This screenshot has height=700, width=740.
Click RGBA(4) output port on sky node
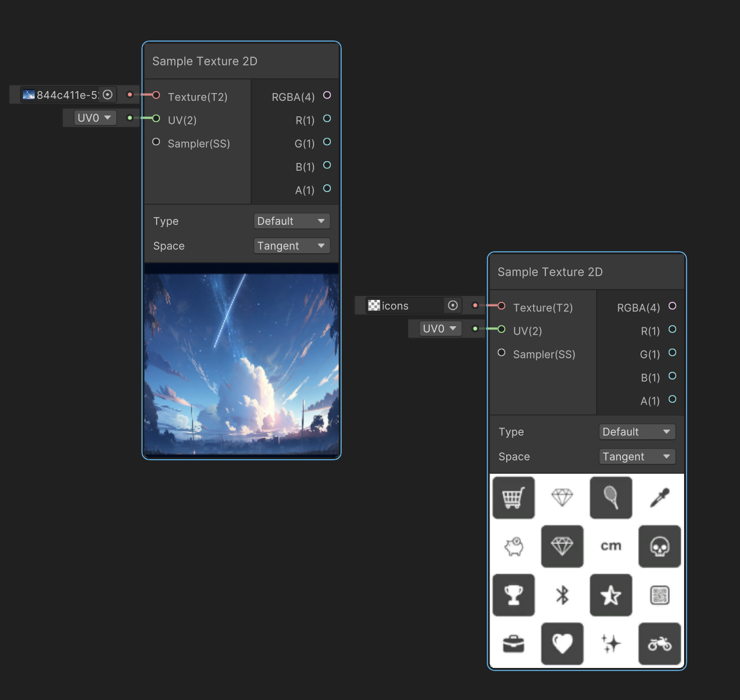click(x=327, y=95)
